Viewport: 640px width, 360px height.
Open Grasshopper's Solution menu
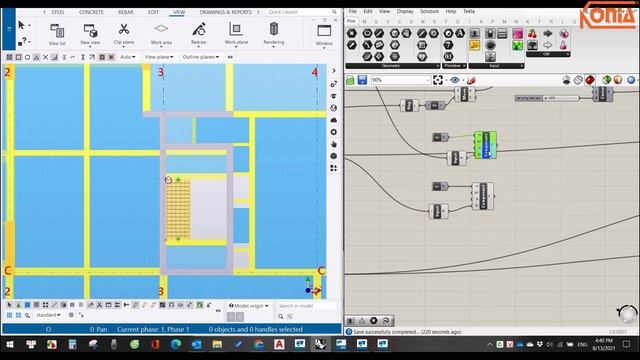coord(429,11)
